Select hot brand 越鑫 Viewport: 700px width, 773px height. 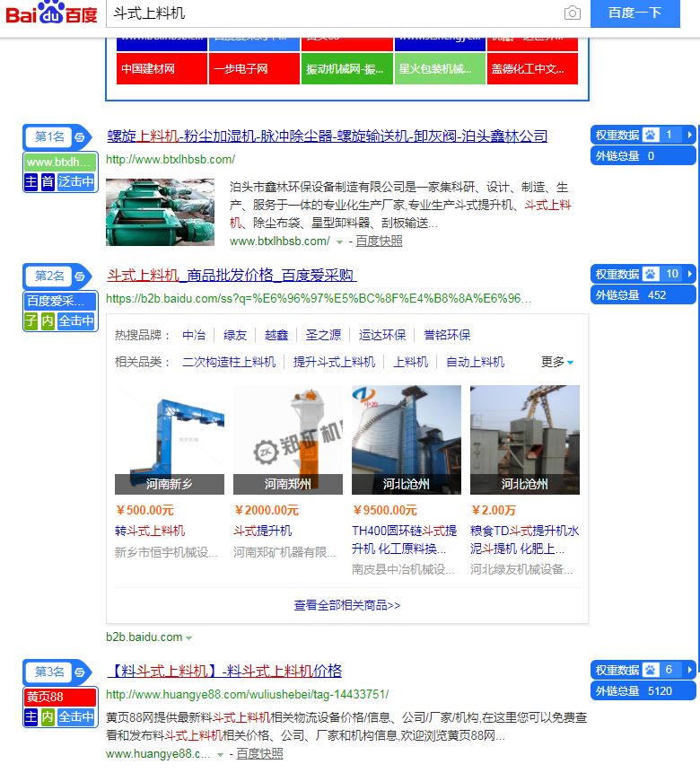276,335
